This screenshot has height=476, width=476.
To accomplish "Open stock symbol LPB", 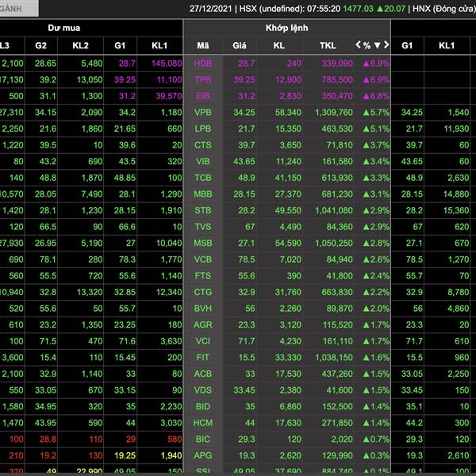I will (203, 129).
